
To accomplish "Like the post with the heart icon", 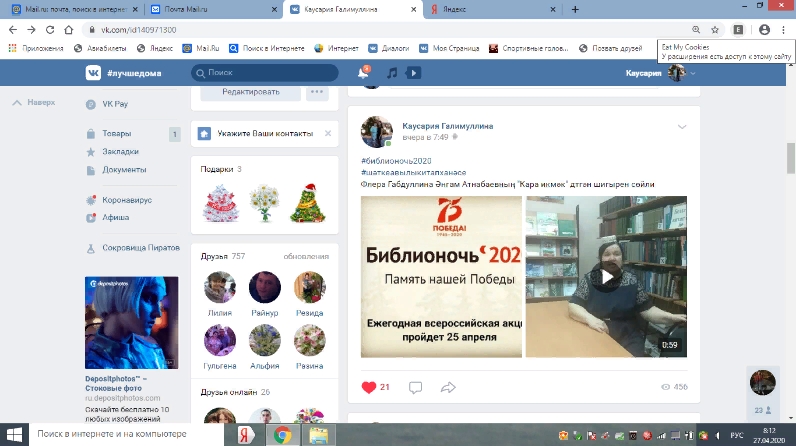I will (x=368, y=387).
